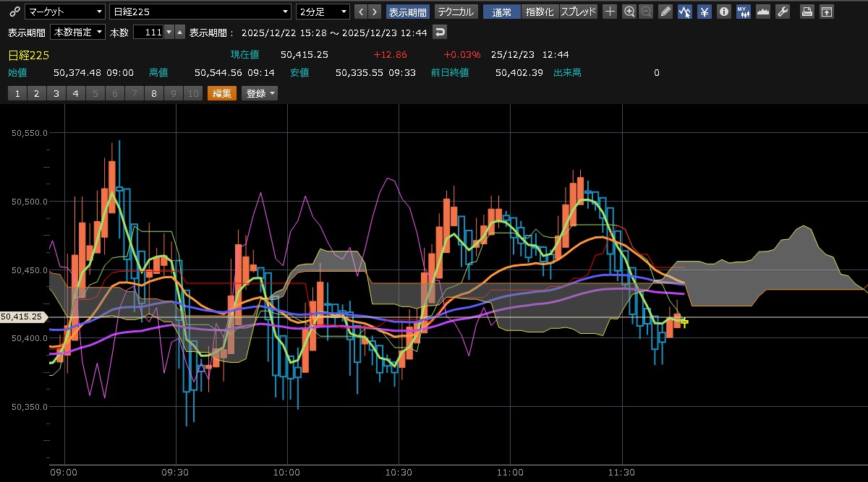Image resolution: width=868 pixels, height=482 pixels.
Task: Switch chart mode to スプレッド
Action: click(x=579, y=12)
